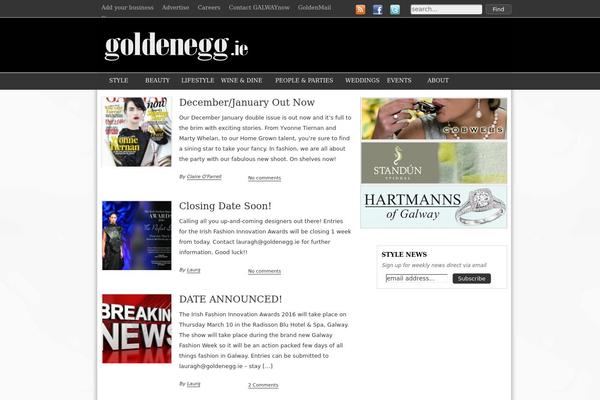Open the Twitter profile icon
The height and width of the screenshot is (400, 600).
395,10
